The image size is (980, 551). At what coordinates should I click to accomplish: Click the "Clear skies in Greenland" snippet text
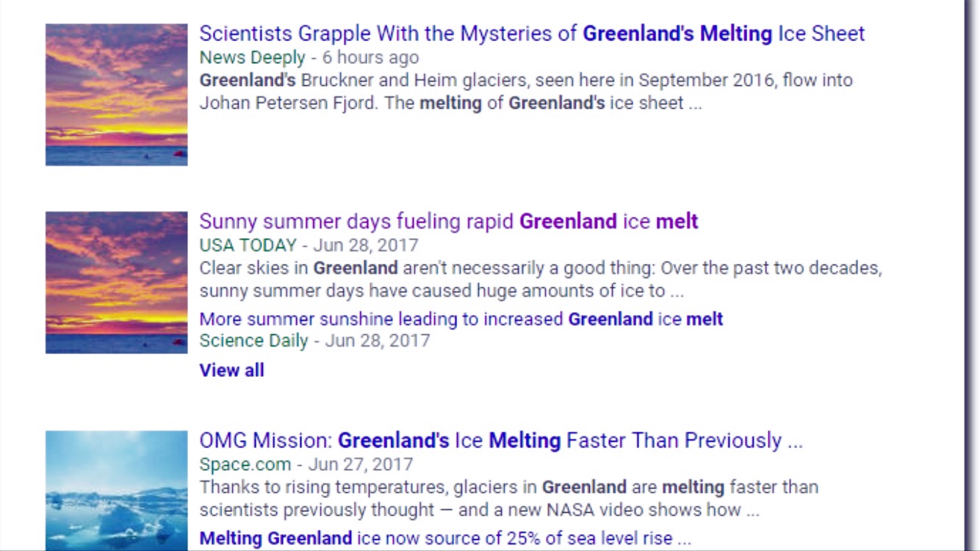pos(540,279)
